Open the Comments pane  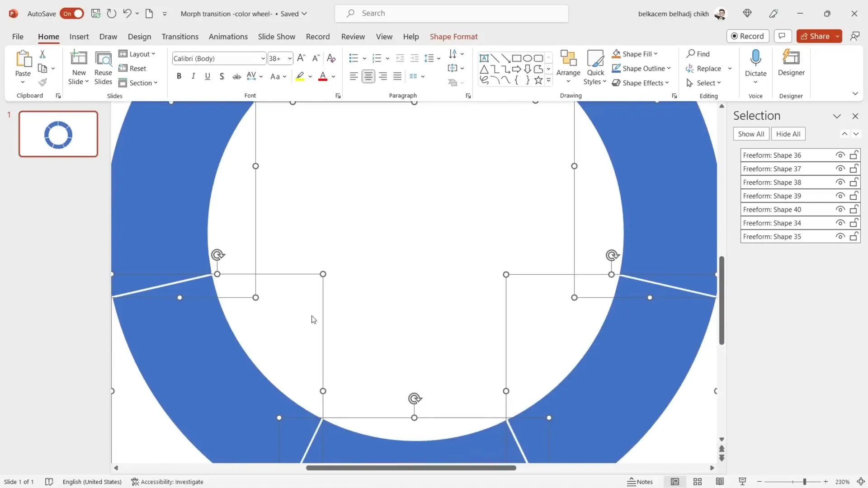point(783,36)
